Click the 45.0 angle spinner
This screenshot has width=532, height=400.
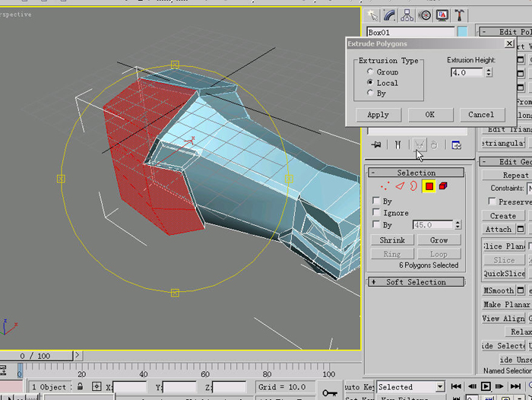tap(458, 225)
